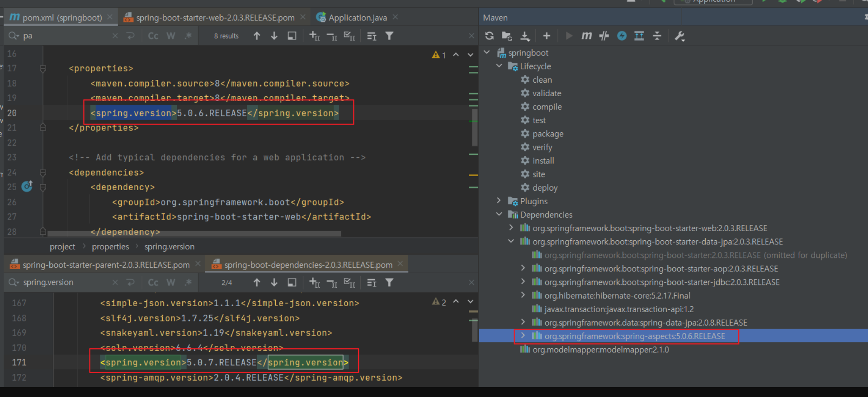Click the Show Dependencies icon in Maven
The width and height of the screenshot is (868, 397).
click(x=639, y=36)
